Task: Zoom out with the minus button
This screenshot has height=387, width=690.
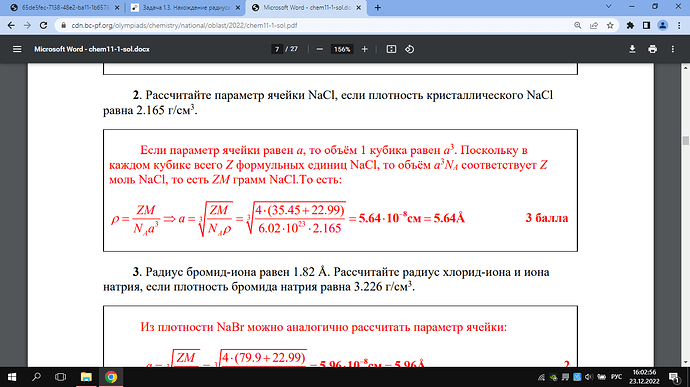Action: tap(320, 49)
